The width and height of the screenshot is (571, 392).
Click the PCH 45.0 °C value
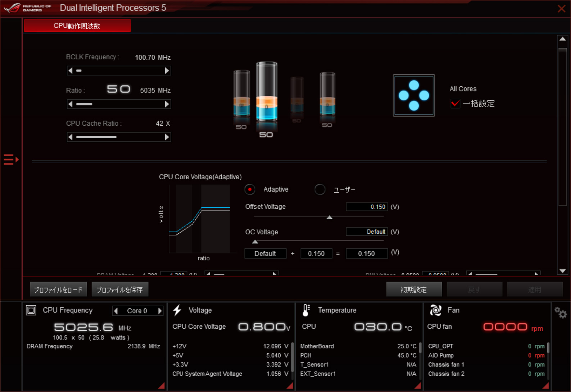tap(407, 355)
